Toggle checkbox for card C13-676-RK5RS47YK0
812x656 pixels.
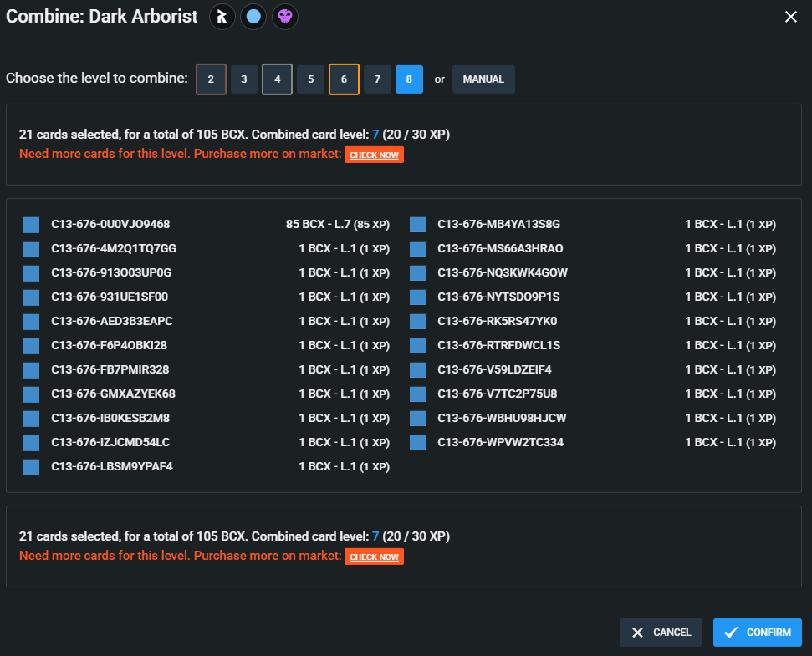[418, 322]
